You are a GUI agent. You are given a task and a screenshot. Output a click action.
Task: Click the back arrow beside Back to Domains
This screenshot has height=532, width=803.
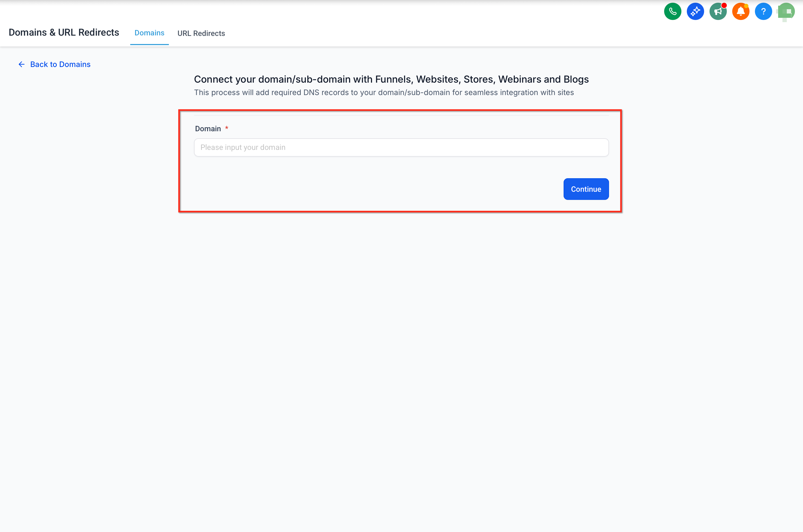pos(21,64)
